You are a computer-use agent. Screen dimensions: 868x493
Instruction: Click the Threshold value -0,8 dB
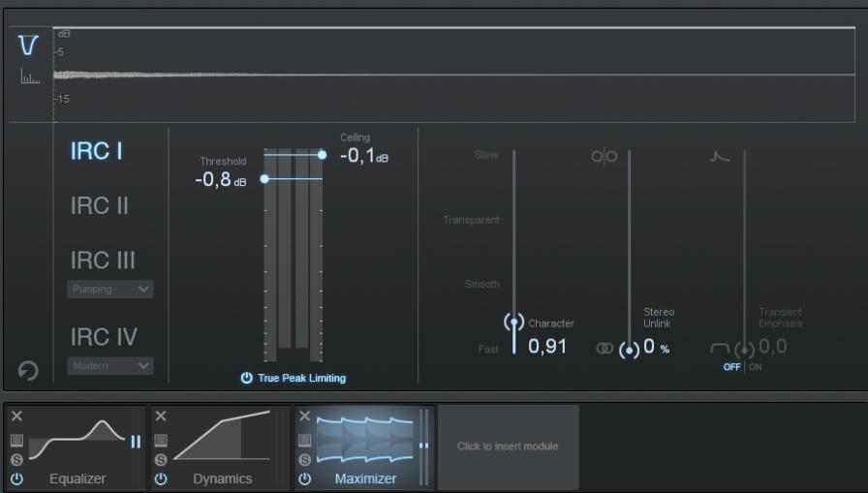[x=221, y=179]
